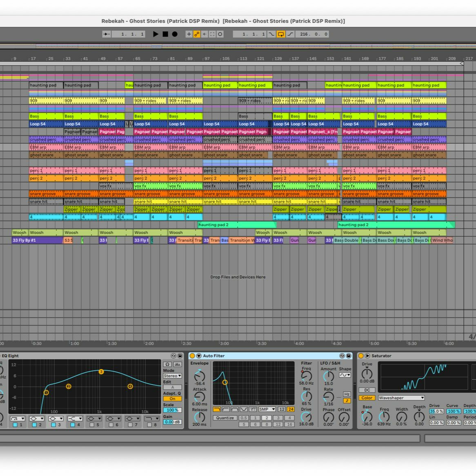Toggle the arrangement Loop switch
The width and height of the screenshot is (476, 476).
click(281, 34)
